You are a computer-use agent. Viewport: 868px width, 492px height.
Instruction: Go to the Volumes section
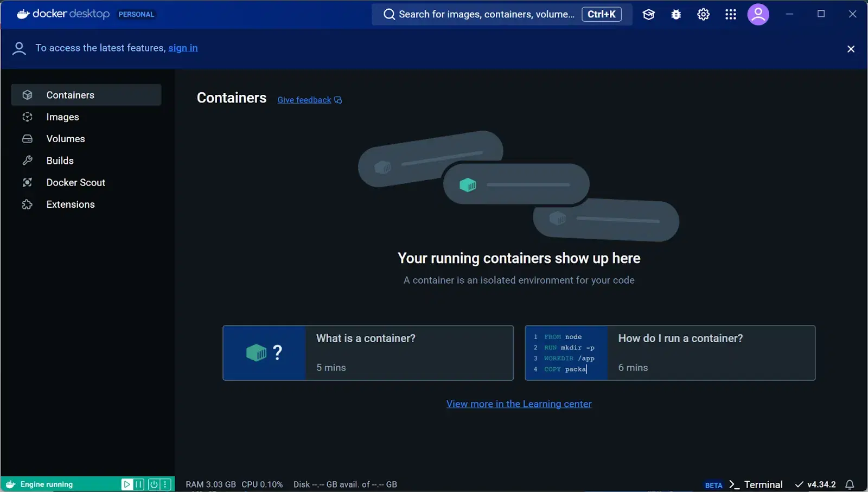click(86, 139)
